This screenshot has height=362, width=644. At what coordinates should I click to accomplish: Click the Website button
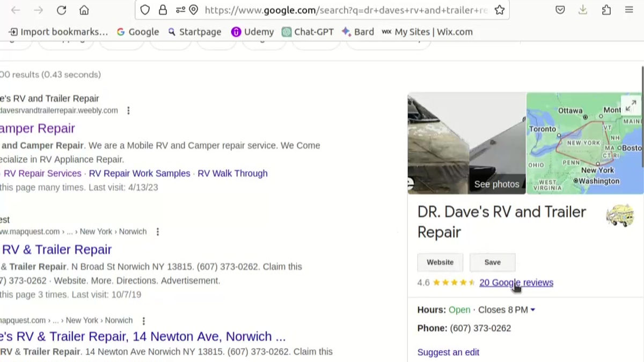(x=440, y=262)
